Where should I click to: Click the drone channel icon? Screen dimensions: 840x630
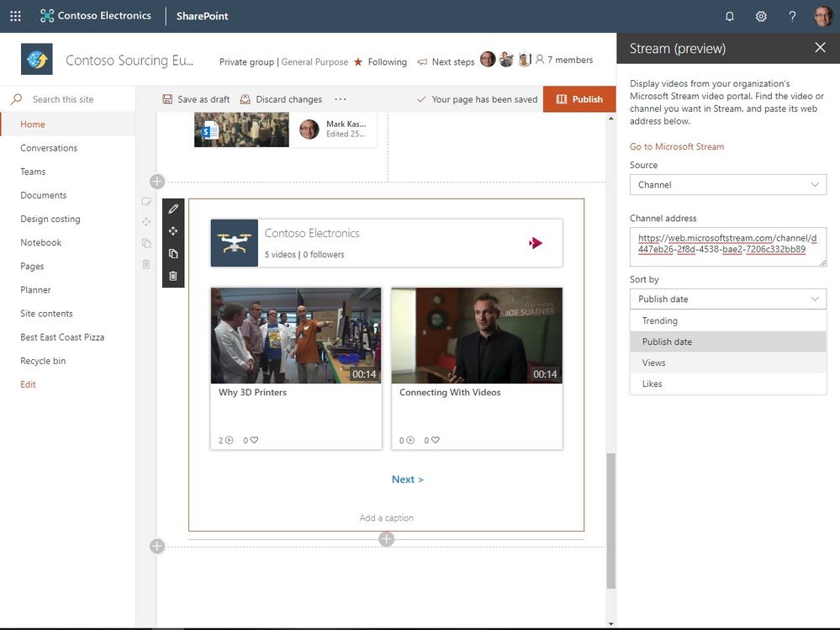coord(234,243)
